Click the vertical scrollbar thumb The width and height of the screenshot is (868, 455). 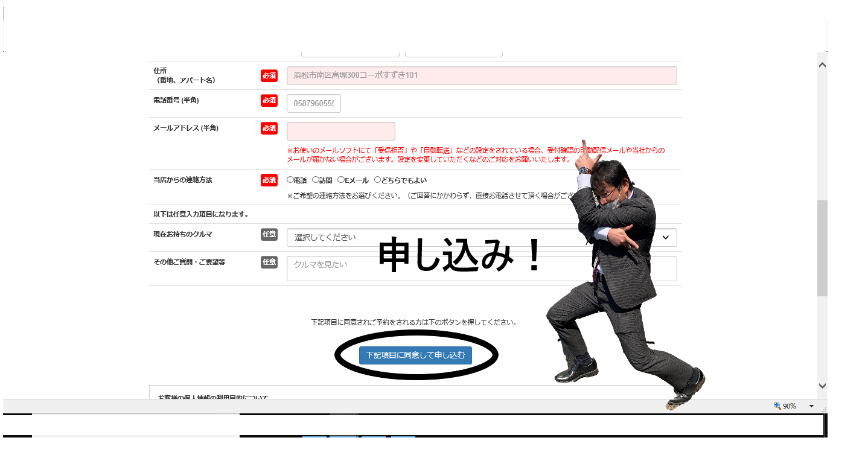[822, 248]
